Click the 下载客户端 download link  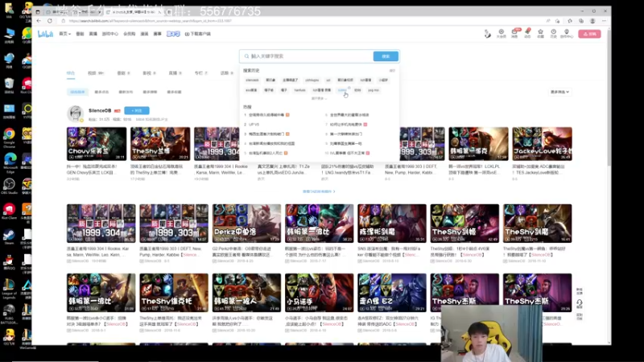(198, 34)
